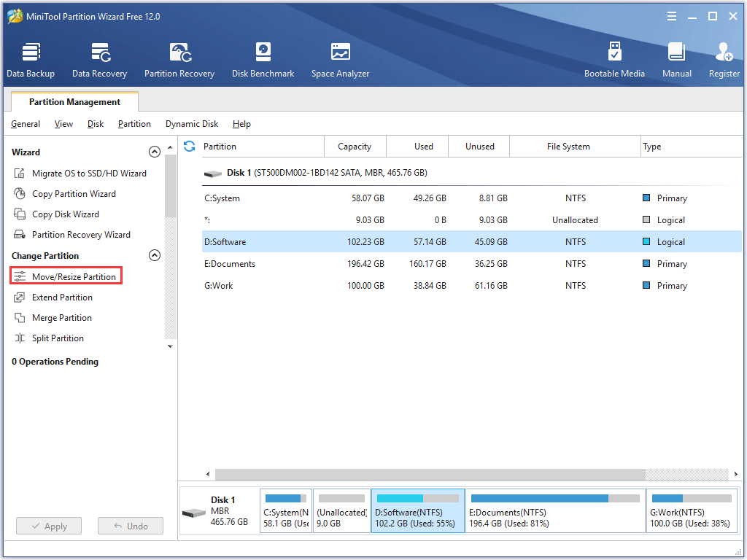This screenshot has height=560, width=747.
Task: Click the Apply button
Action: pyautogui.click(x=49, y=526)
